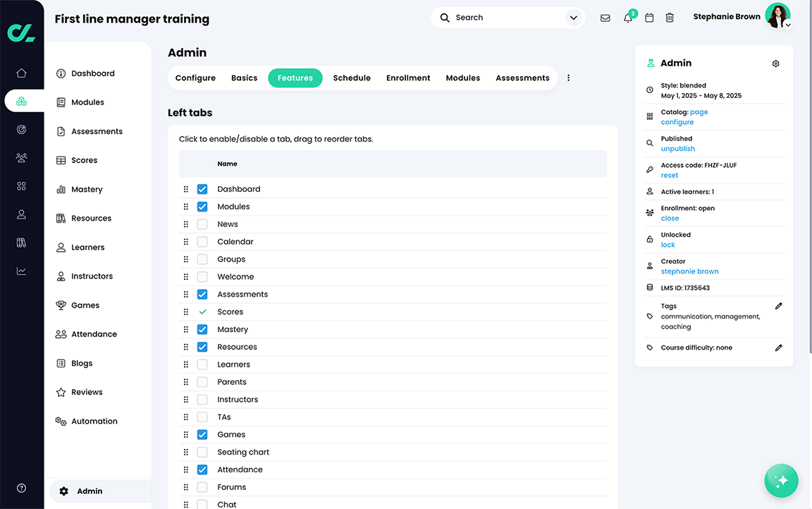Open the Enrollment tab

[x=408, y=78]
